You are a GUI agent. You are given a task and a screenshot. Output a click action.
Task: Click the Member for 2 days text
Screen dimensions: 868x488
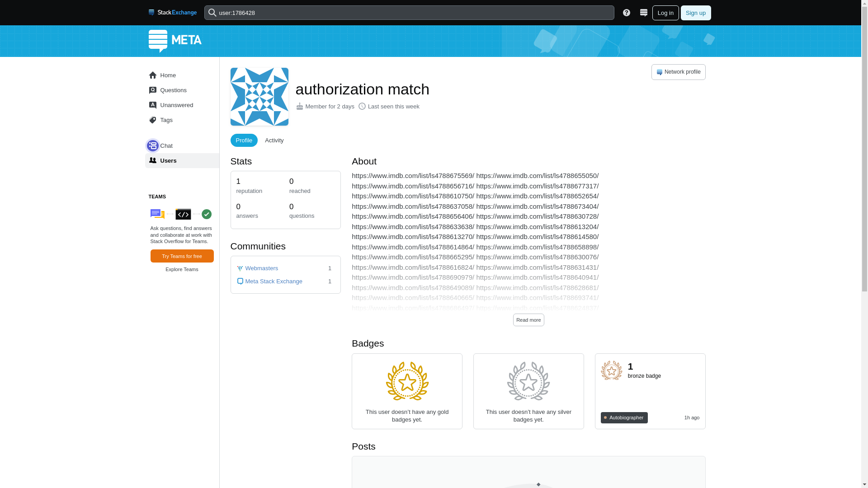330,107
